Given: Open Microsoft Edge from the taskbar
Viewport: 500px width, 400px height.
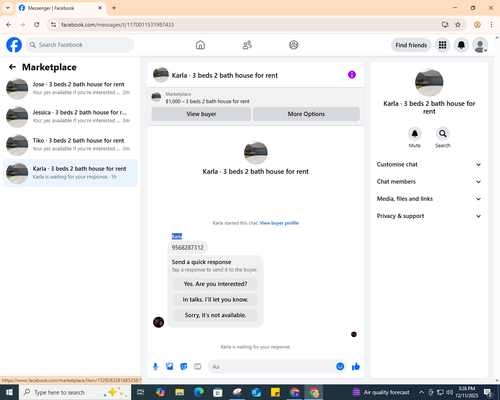Looking at the screenshot, I should pyautogui.click(x=199, y=392).
